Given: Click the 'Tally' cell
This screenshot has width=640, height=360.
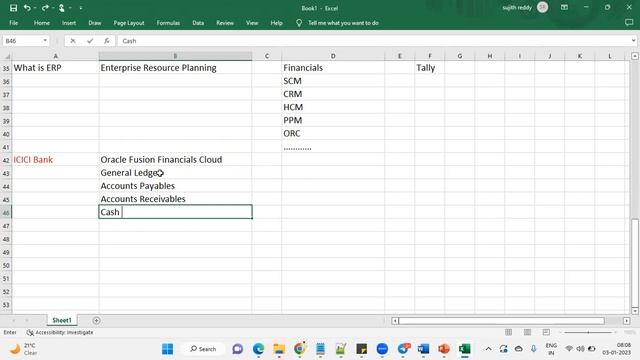Looking at the screenshot, I should click(x=429, y=68).
